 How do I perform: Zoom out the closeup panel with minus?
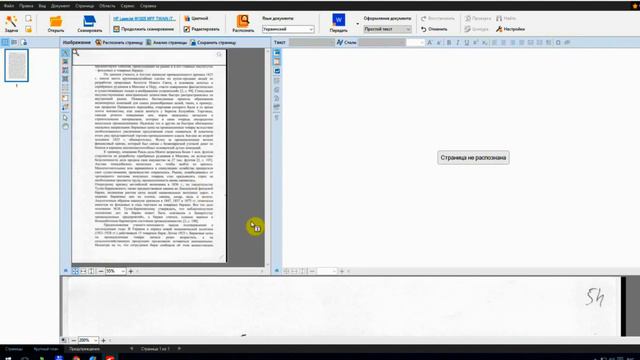pyautogui.click(x=73, y=340)
